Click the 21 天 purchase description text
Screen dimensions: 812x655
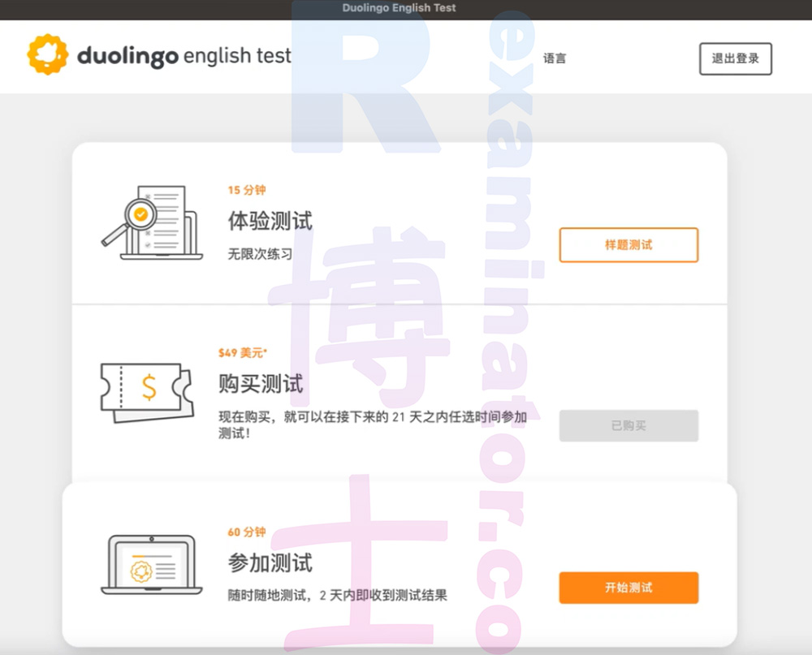coord(373,424)
